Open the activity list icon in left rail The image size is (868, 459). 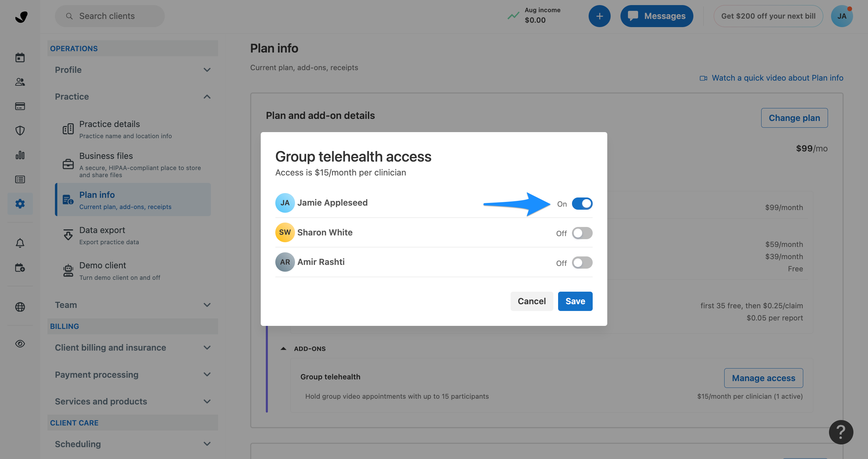point(20,180)
